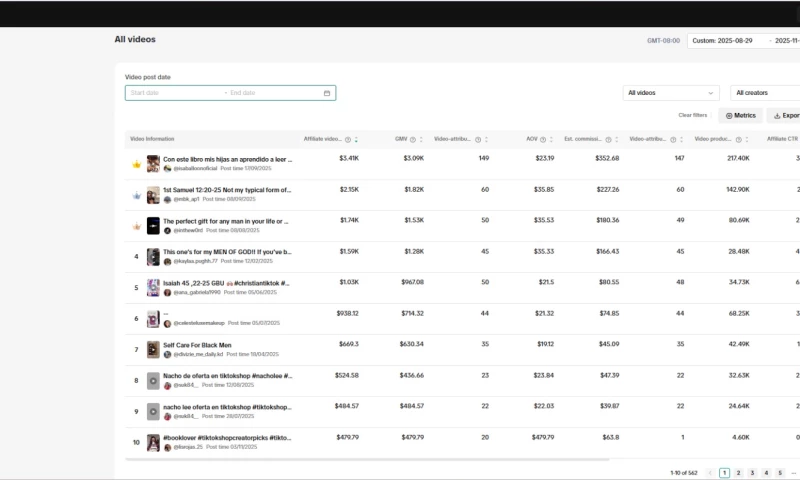Open thumbnail of The perfect gift video

(x=153, y=226)
